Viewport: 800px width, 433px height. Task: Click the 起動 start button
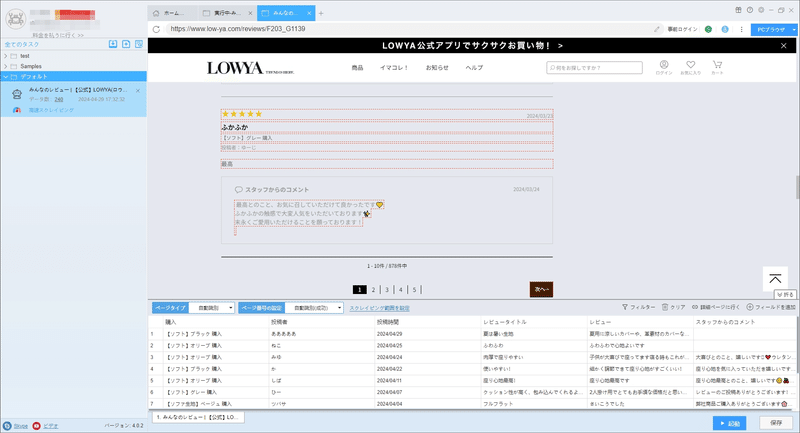(x=730, y=423)
